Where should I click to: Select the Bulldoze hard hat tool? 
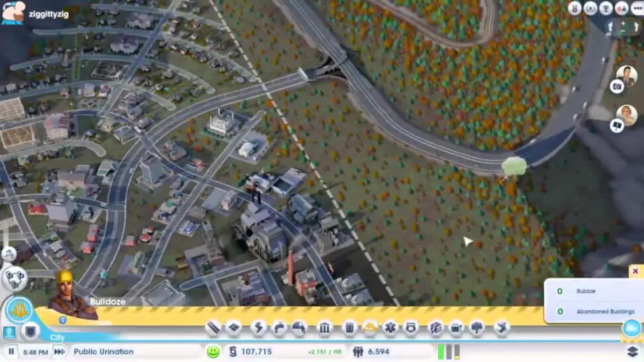[x=369, y=328]
